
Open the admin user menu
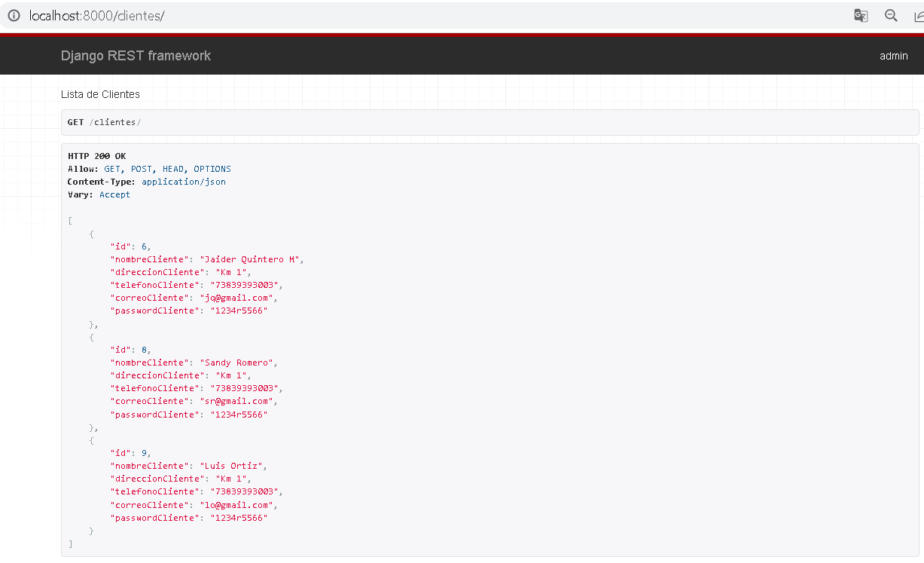(x=894, y=56)
